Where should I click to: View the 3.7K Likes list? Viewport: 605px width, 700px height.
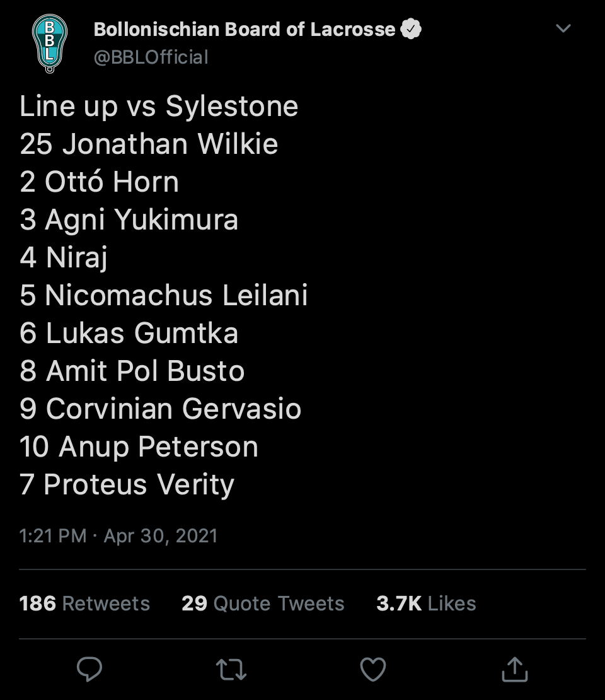click(426, 604)
